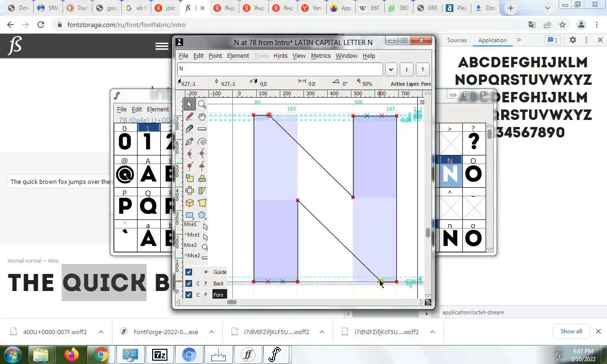The image size is (607, 364).
Task: Open FontForge icon in Windows taskbar
Action: point(248,355)
